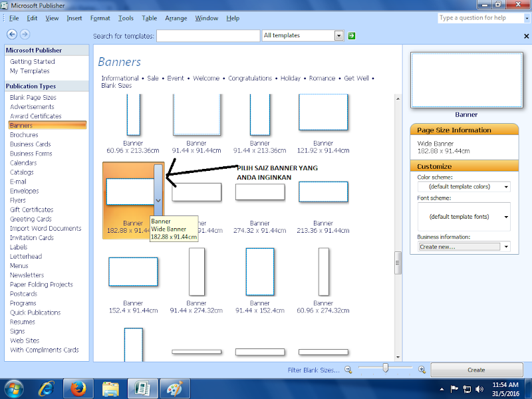Open Paint from the taskbar
Image resolution: width=532 pixels, height=399 pixels.
[x=174, y=389]
